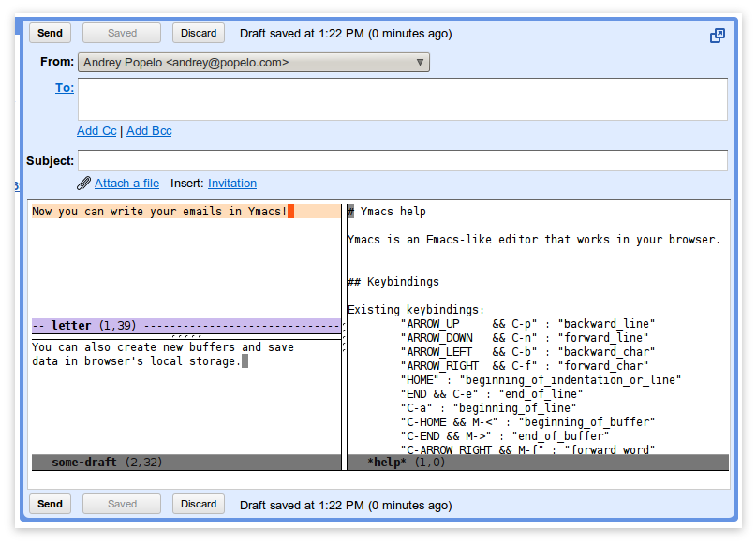This screenshot has height=544, width=756.
Task: Click the Attach a file paperclip icon
Action: (x=83, y=183)
